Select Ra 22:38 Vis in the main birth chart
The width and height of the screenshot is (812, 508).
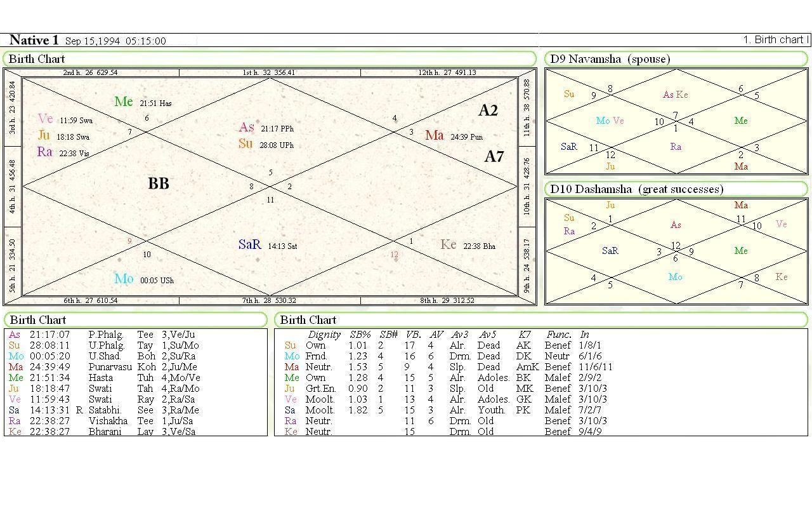click(63, 152)
